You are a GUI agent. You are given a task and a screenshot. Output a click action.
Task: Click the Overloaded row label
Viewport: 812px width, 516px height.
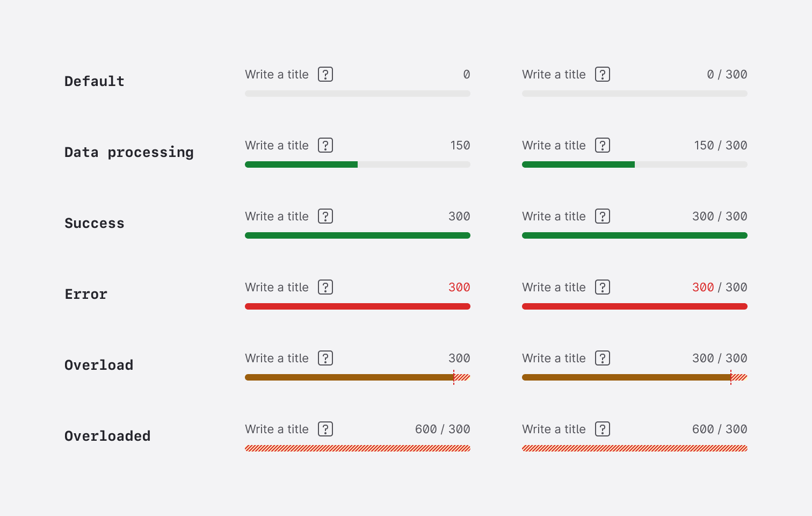107,436
